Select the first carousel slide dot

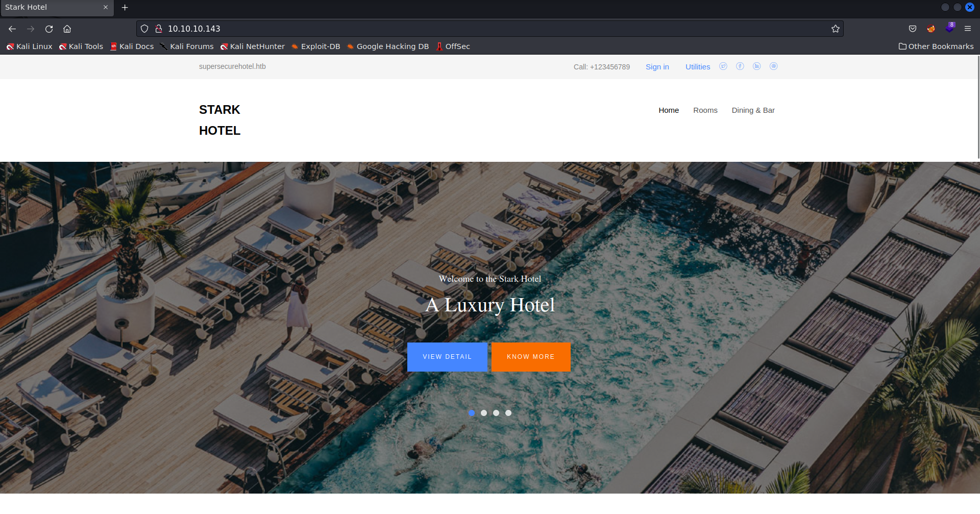[x=472, y=413]
